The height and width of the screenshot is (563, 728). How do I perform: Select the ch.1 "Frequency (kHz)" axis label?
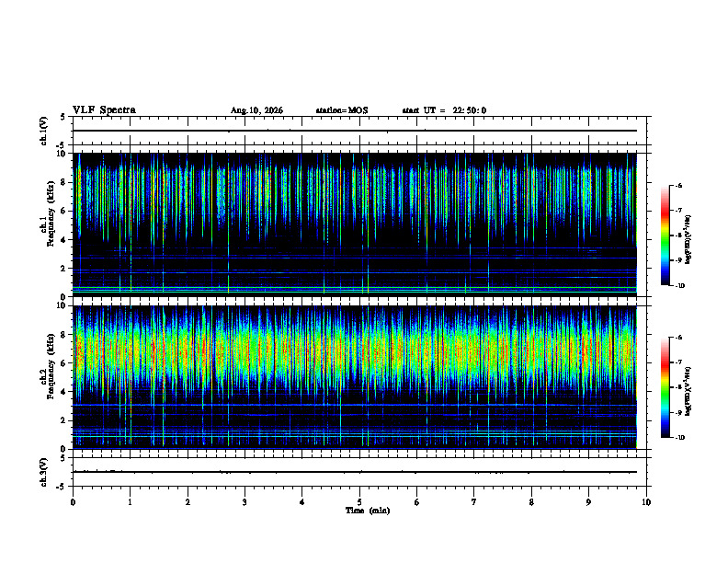click(51, 213)
